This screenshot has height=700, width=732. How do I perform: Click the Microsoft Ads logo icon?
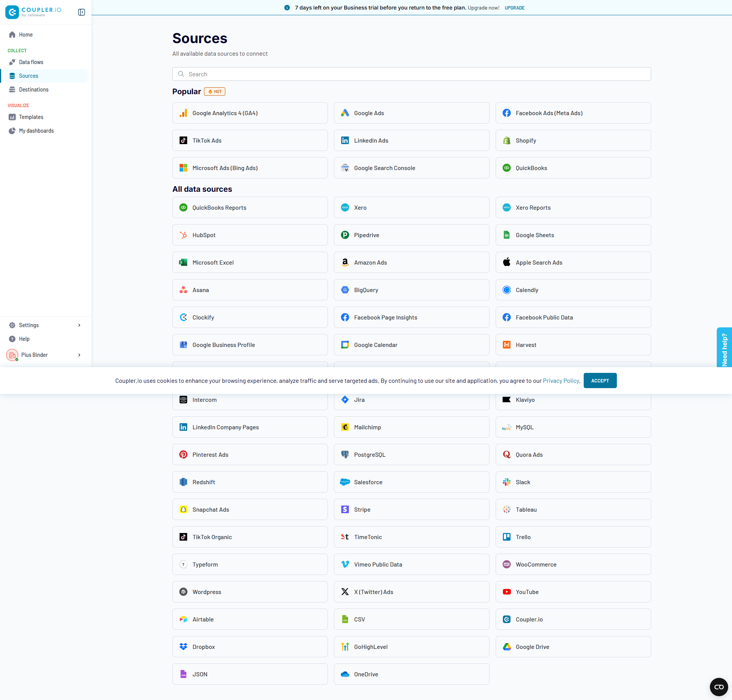tap(183, 168)
